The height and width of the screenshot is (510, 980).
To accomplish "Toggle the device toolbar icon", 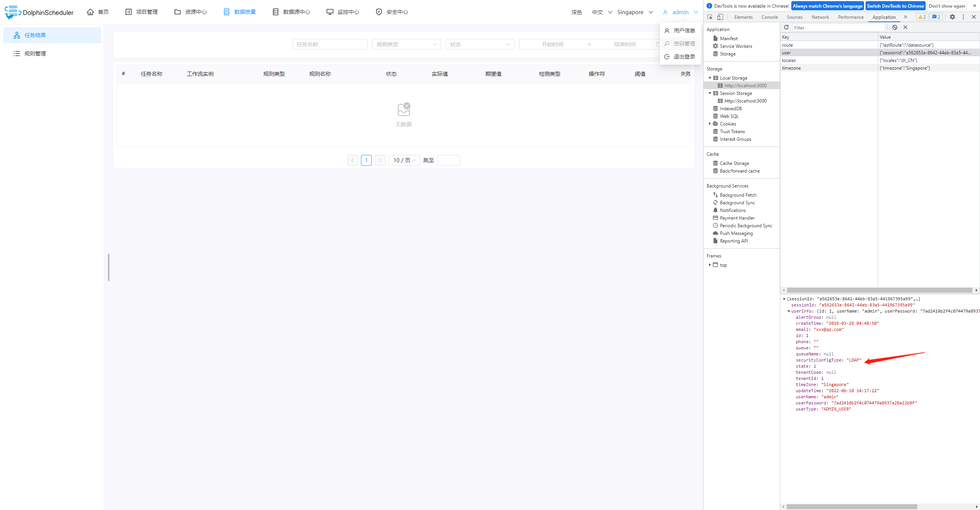I will (720, 17).
